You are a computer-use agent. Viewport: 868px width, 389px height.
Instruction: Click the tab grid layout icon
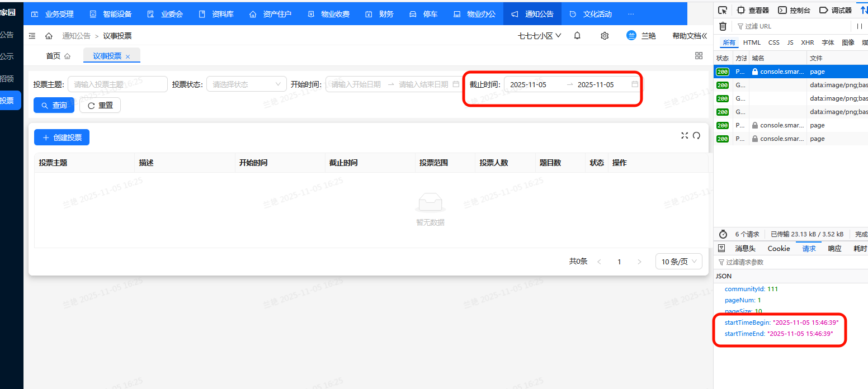(x=699, y=55)
